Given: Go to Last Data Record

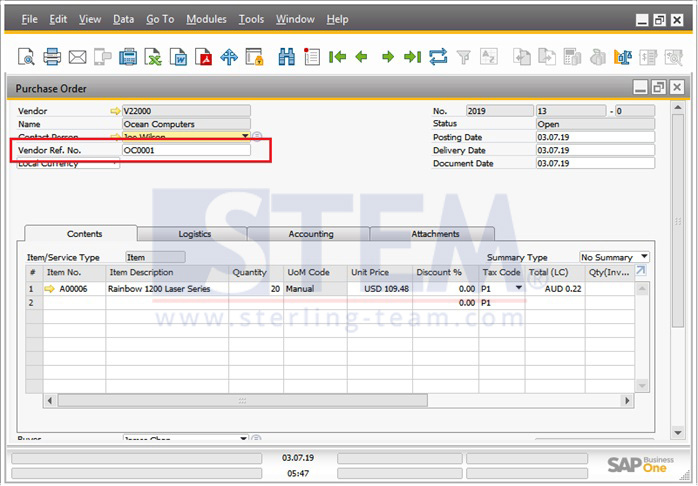Looking at the screenshot, I should [x=413, y=57].
